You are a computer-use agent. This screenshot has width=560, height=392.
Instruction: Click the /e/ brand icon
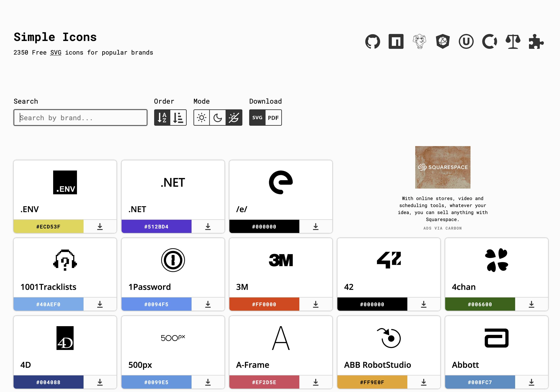coord(281,182)
